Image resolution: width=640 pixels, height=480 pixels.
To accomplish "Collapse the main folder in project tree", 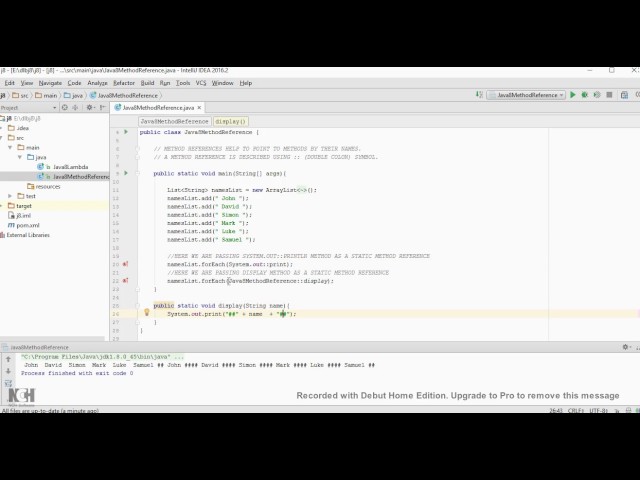I will [10, 147].
